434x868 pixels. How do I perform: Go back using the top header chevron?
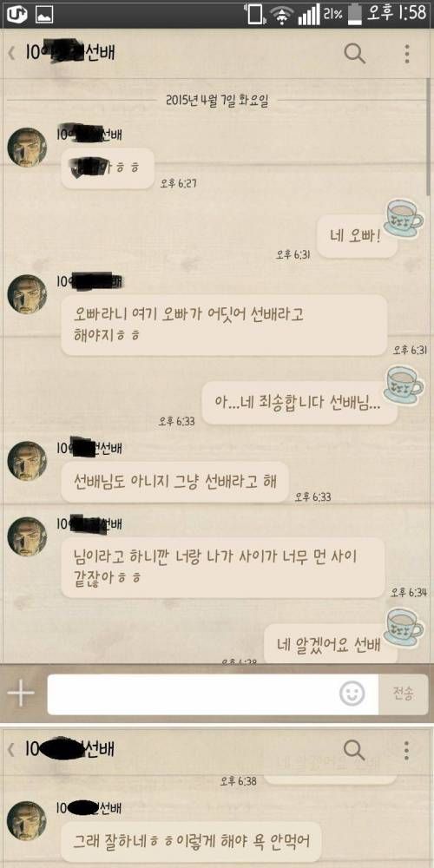10,54
